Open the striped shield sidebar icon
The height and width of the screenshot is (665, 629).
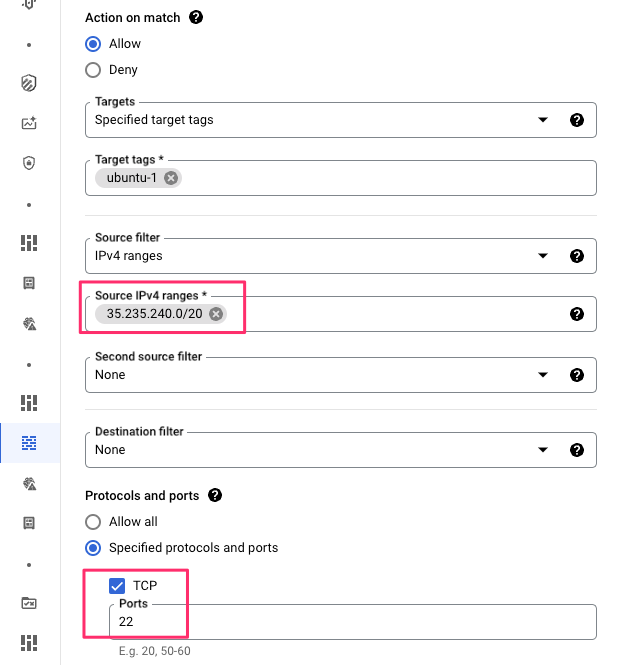click(29, 83)
